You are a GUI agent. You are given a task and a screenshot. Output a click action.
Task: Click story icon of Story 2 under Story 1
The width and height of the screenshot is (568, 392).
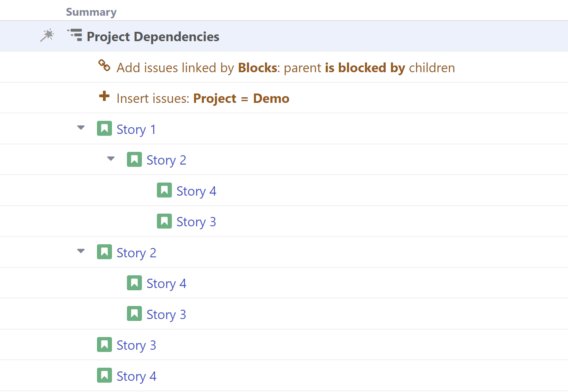[x=134, y=159]
